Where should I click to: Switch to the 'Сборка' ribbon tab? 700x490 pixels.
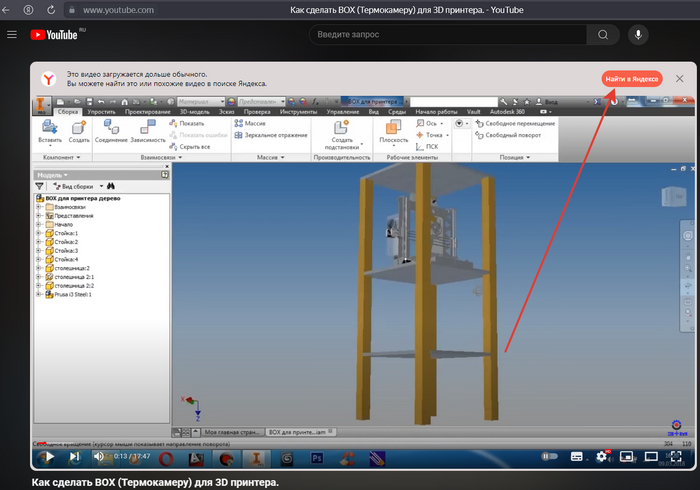[x=68, y=112]
